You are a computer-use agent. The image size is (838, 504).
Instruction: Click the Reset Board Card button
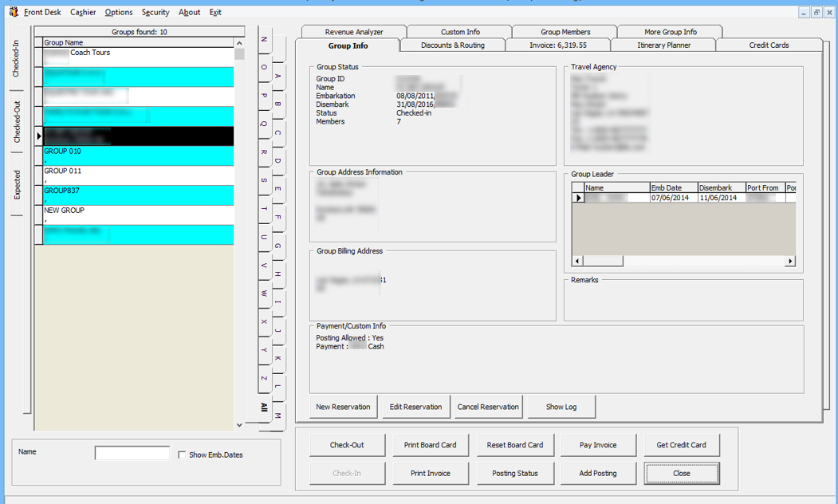(514, 445)
